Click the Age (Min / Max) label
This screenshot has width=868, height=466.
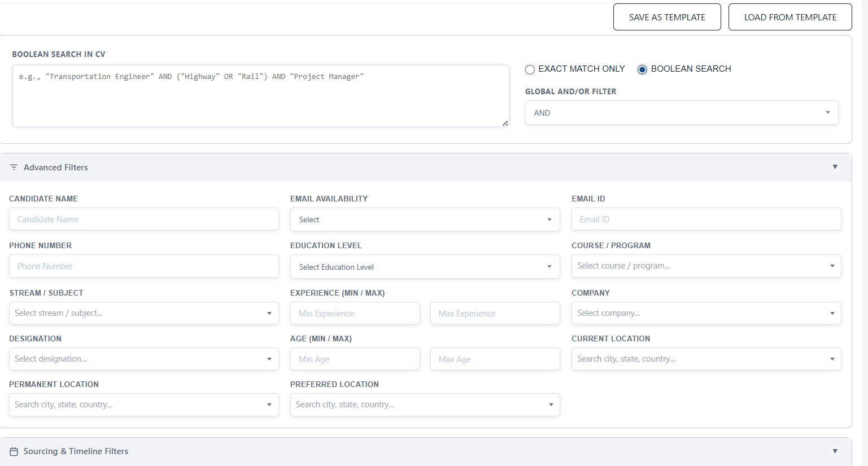click(321, 338)
